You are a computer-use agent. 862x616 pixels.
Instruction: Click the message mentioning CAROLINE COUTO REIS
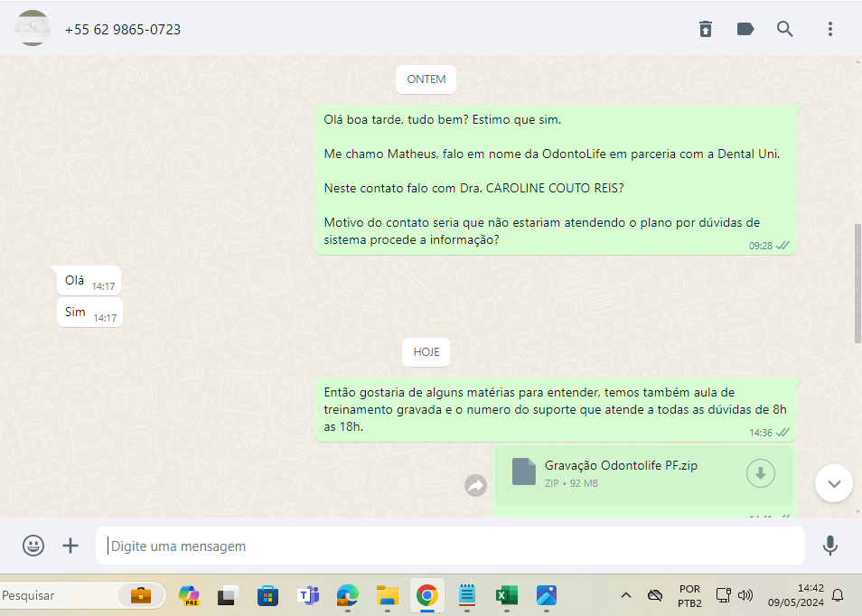coord(556,180)
